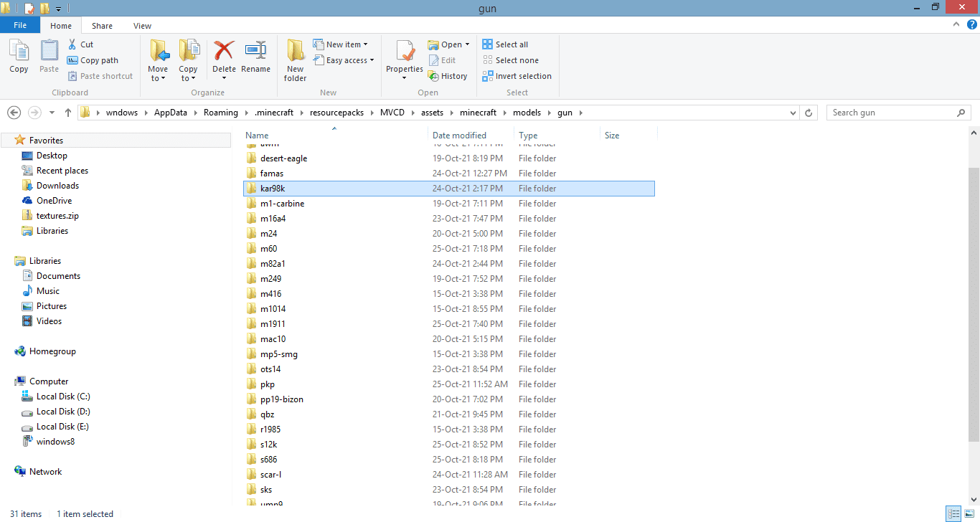Click the Cut scissors icon
This screenshot has height=522, width=980.
click(72, 44)
